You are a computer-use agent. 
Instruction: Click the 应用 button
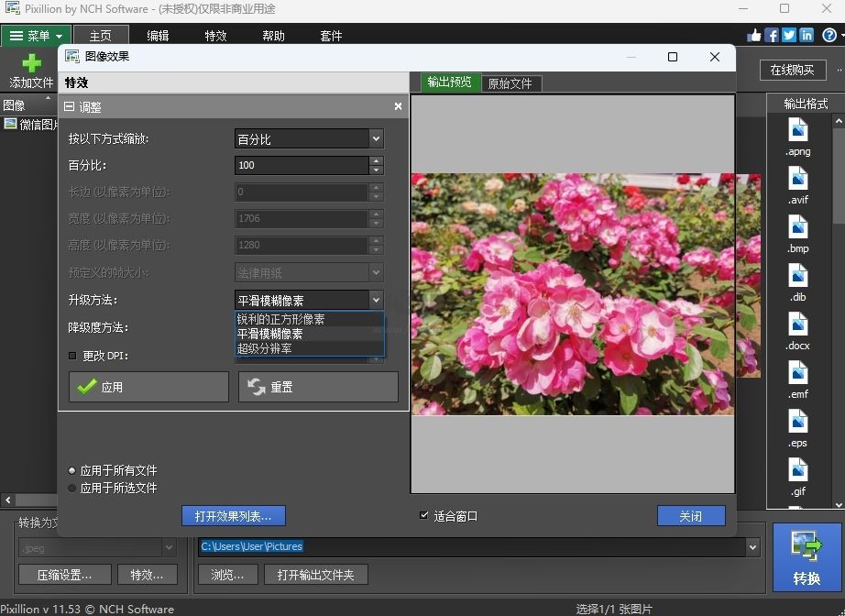(x=148, y=387)
